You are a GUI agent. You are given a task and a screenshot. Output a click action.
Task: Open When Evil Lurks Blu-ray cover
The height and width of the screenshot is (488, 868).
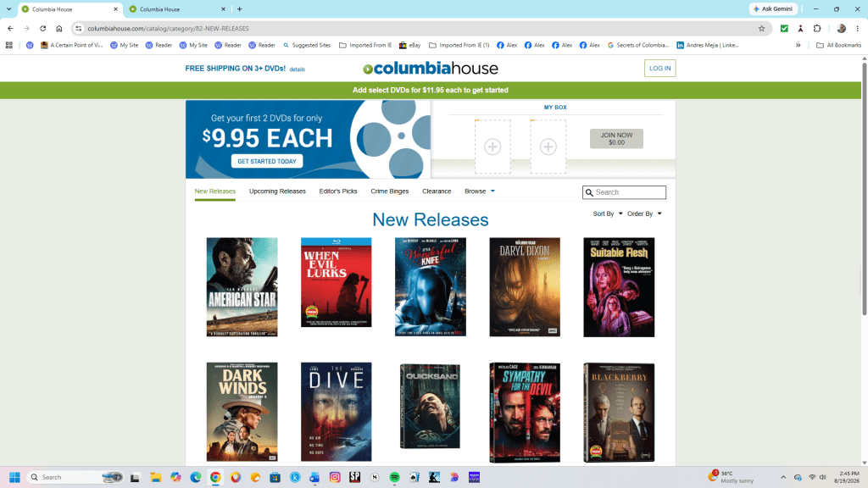coord(336,282)
